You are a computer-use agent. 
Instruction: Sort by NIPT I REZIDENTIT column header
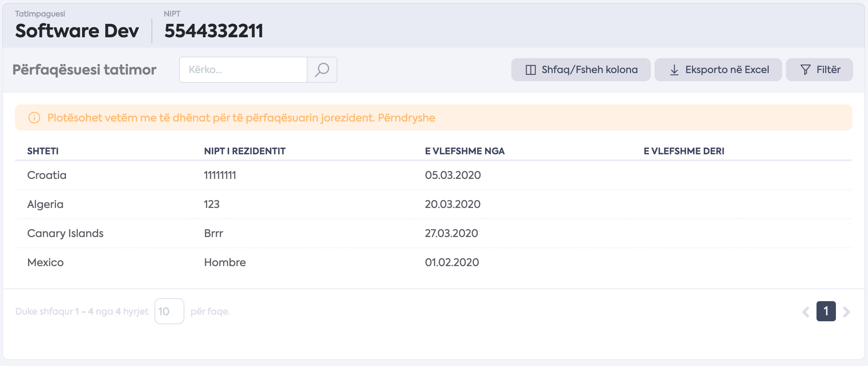tap(245, 151)
